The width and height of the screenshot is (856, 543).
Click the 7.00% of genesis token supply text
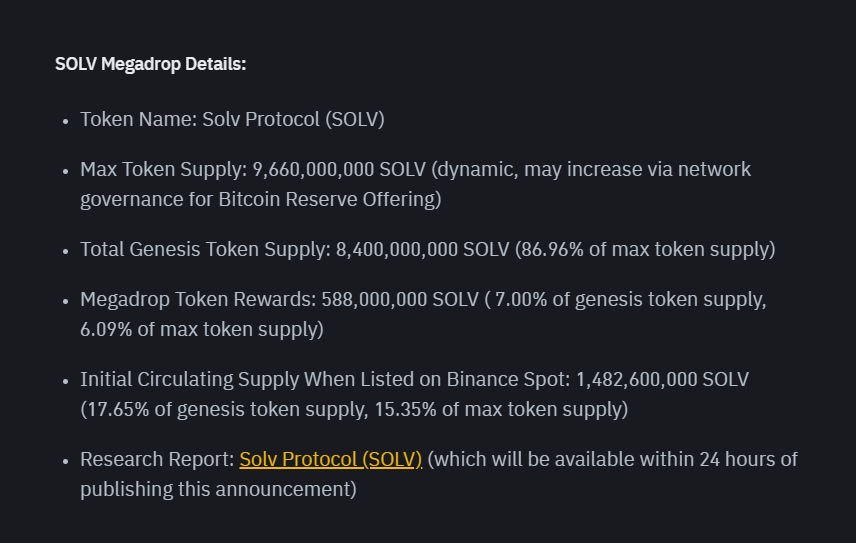point(630,300)
